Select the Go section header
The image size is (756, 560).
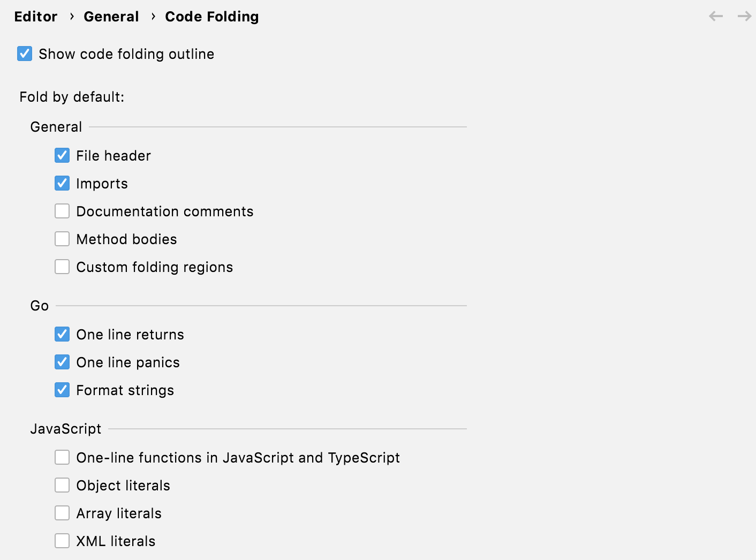tap(39, 305)
